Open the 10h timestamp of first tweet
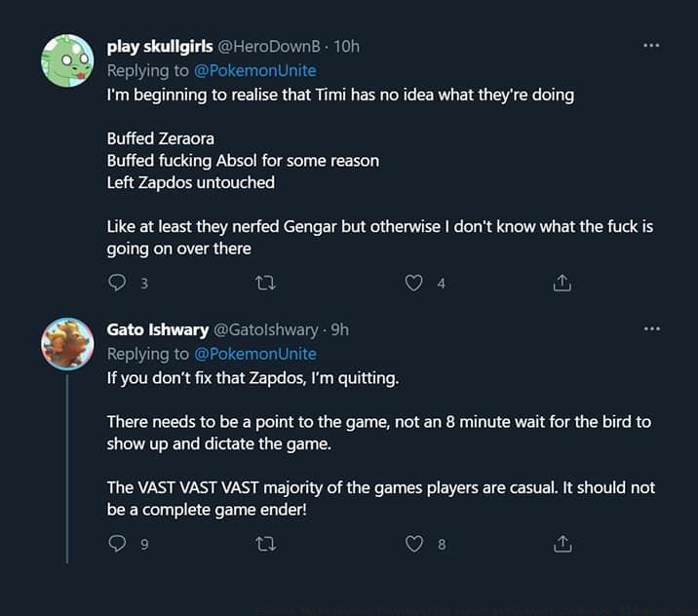Image resolution: width=698 pixels, height=616 pixels. (x=347, y=46)
